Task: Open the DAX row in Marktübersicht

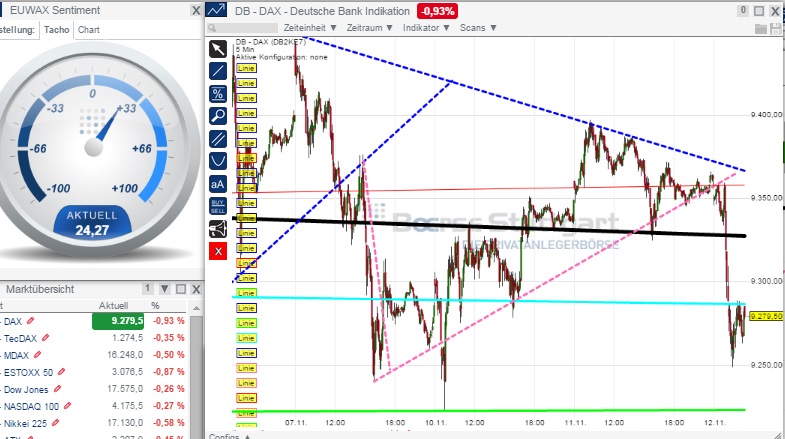Action: [x=94, y=321]
